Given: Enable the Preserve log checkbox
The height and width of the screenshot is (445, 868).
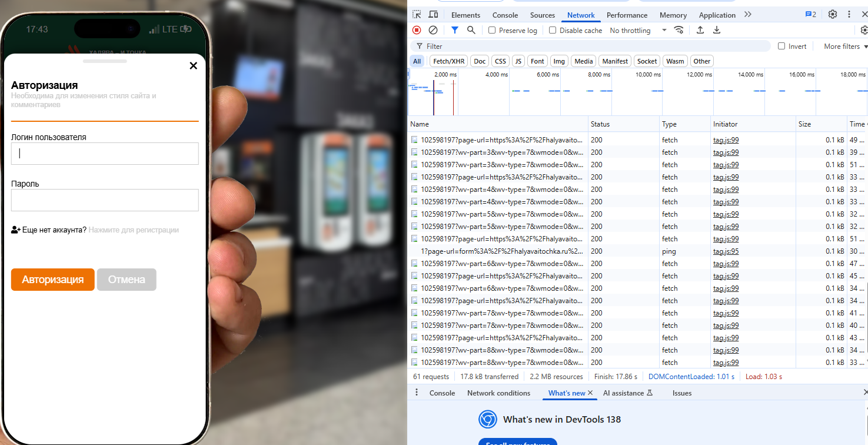Looking at the screenshot, I should [492, 30].
